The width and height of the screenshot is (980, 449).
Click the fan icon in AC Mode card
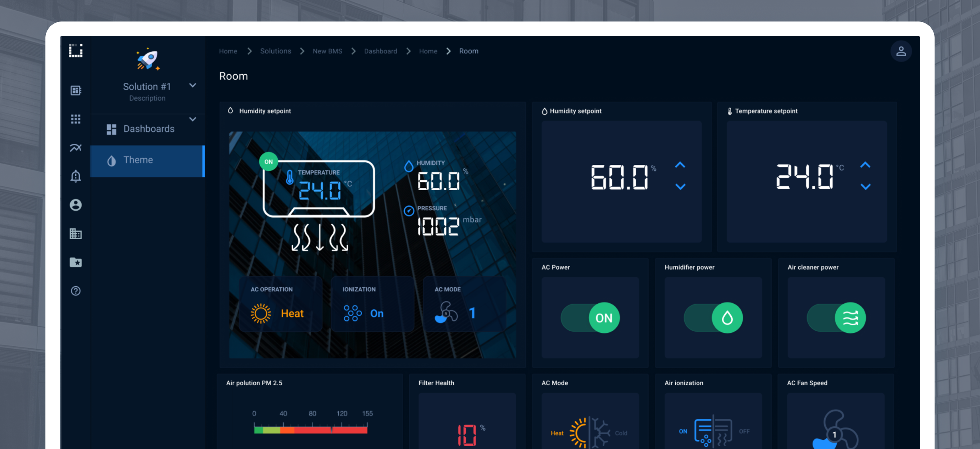[x=446, y=312]
